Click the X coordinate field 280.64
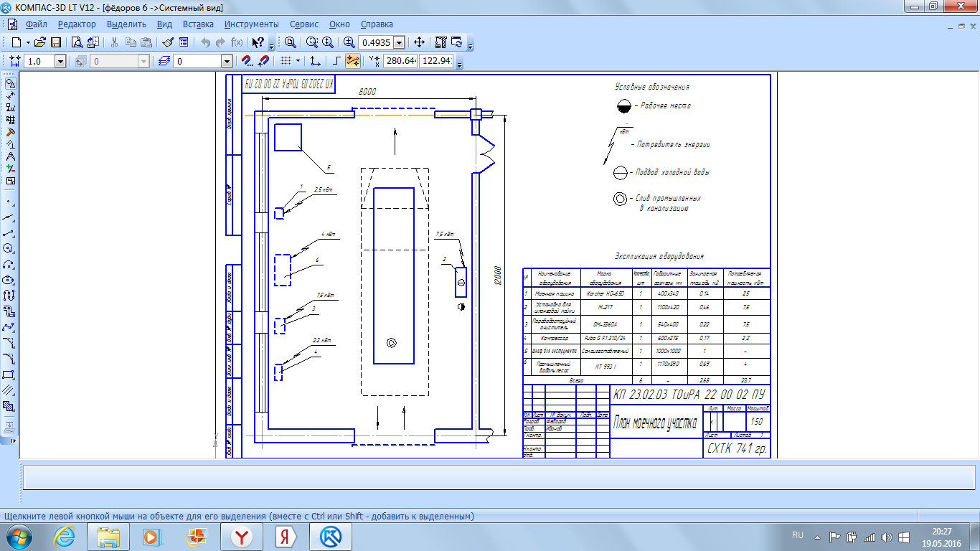Screen dimensions: 980x551 [x=400, y=61]
